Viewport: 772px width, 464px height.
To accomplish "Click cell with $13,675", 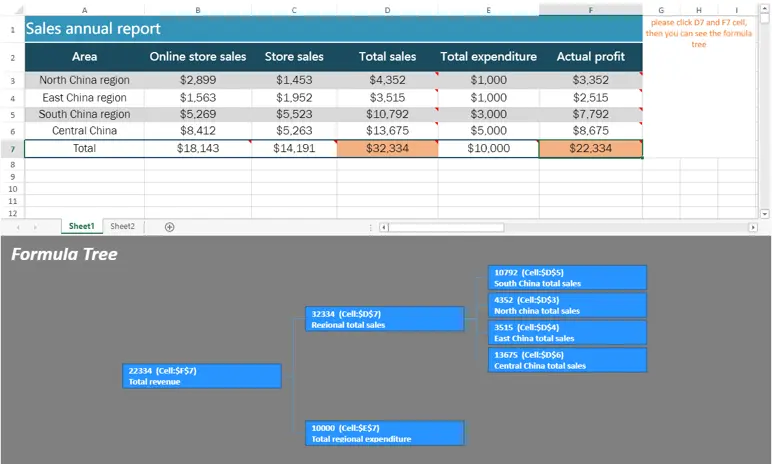I will tap(387, 131).
